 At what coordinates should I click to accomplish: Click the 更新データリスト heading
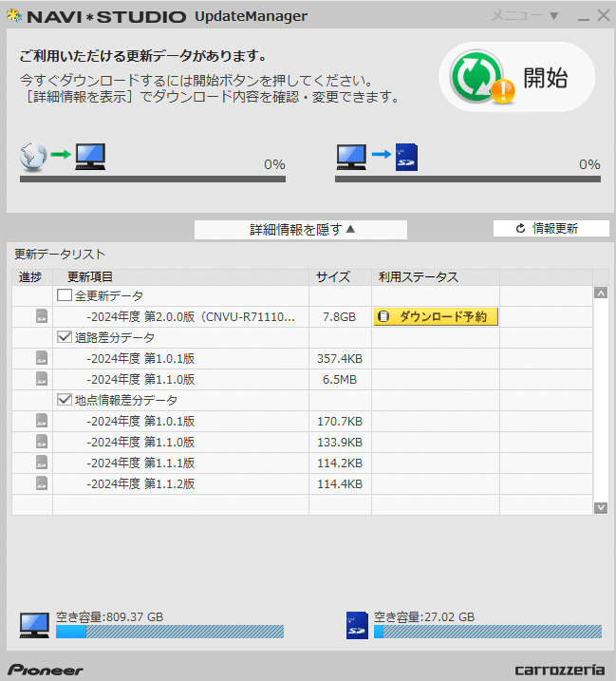[60, 255]
